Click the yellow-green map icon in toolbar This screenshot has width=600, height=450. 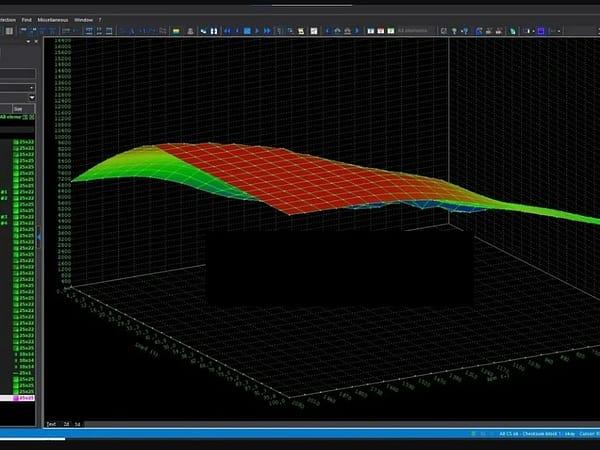176,31
